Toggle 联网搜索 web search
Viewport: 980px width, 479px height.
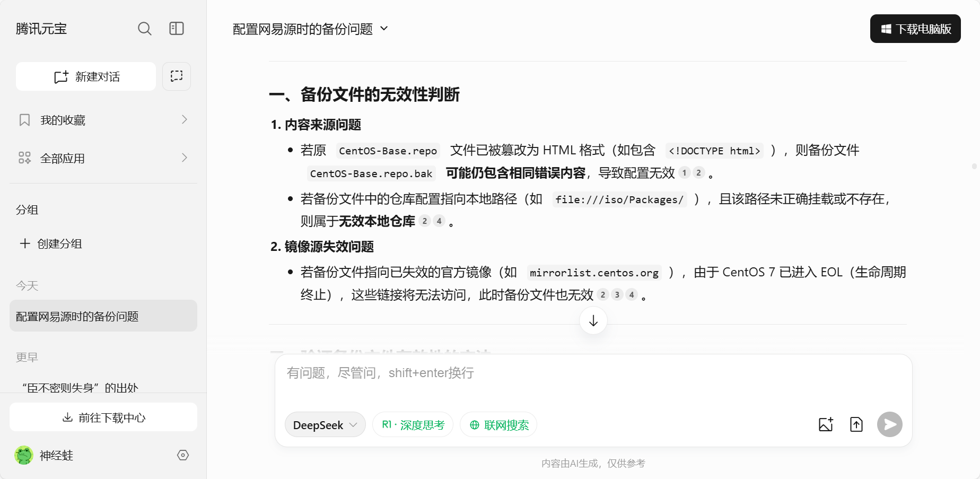tap(498, 424)
